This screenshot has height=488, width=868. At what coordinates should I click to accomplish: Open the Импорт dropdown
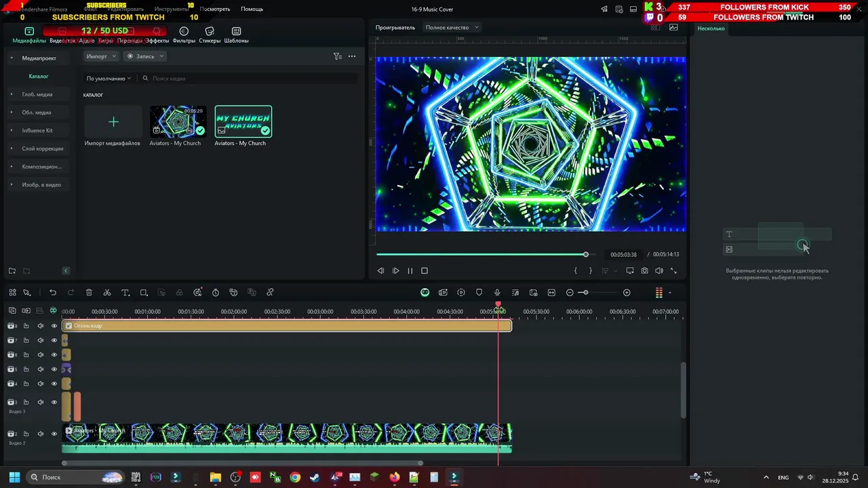[x=101, y=56]
